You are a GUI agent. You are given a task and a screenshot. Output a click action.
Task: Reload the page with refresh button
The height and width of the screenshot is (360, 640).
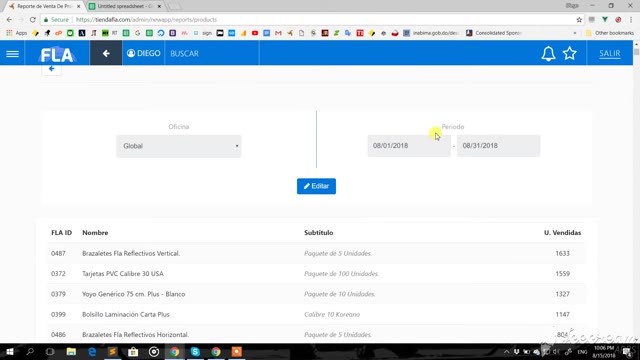click(x=33, y=20)
